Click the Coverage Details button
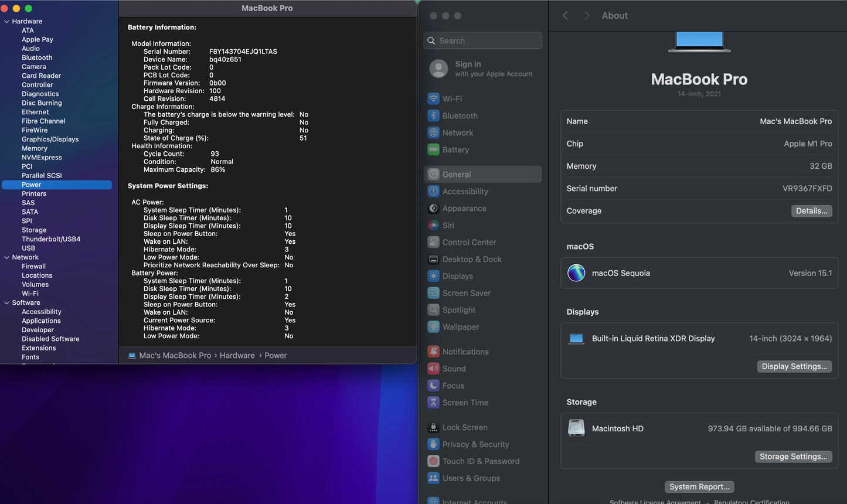Viewport: 847px width, 504px height. pos(811,211)
